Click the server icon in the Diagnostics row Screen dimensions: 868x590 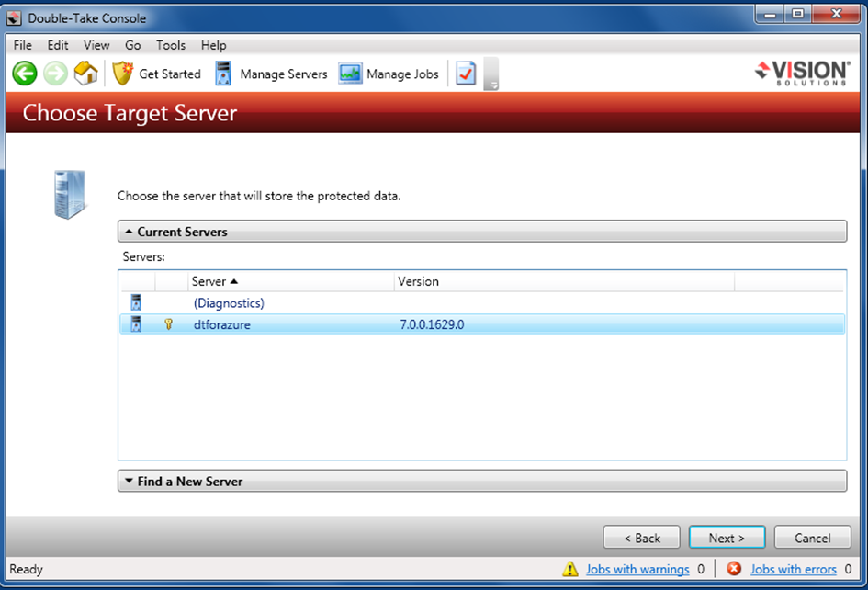pos(136,302)
